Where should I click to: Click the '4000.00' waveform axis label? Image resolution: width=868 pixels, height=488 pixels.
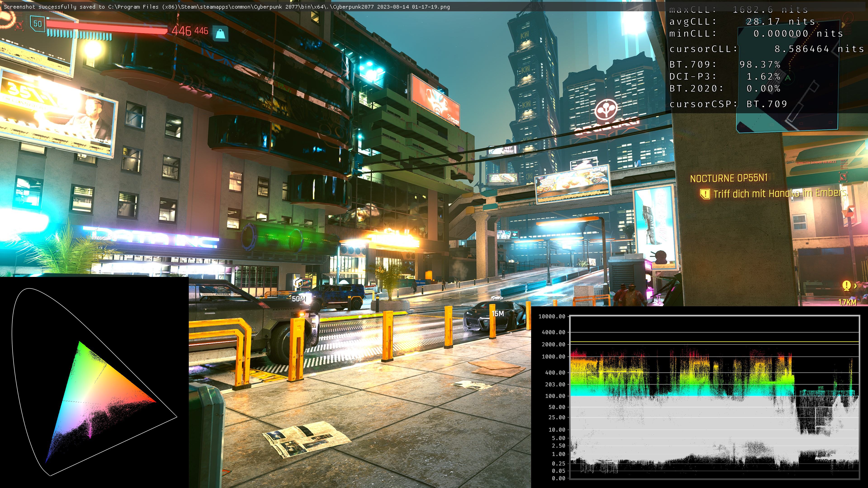553,332
